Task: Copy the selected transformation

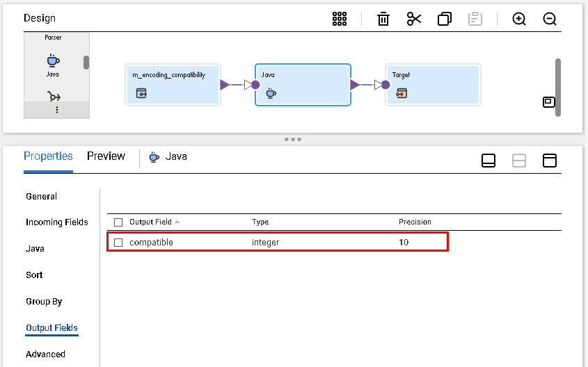Action: [445, 19]
